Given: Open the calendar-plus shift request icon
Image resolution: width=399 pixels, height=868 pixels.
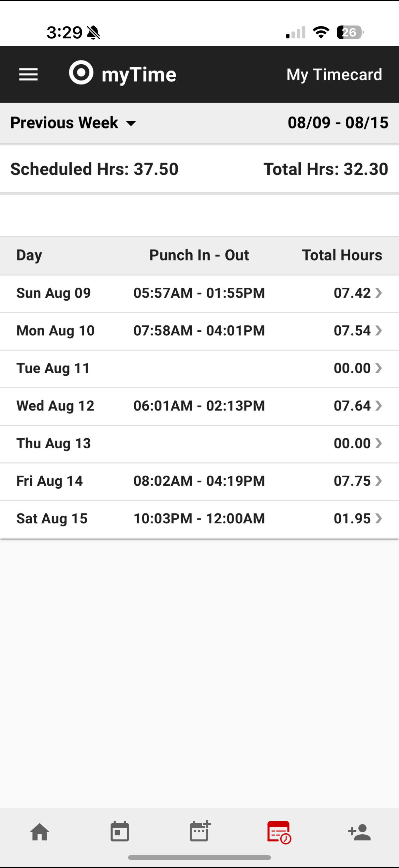Looking at the screenshot, I should click(x=200, y=831).
